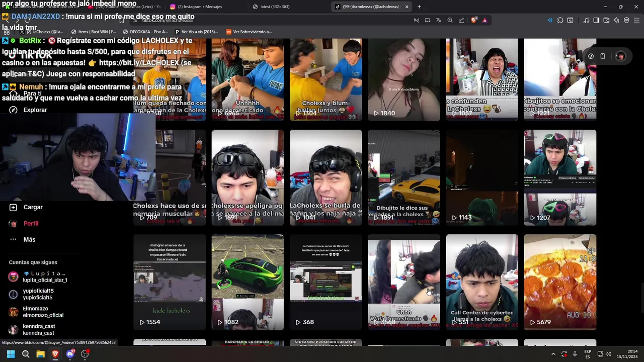Click the blue media casting waves icon
The width and height of the screenshot is (644, 362).
pos(549,20)
